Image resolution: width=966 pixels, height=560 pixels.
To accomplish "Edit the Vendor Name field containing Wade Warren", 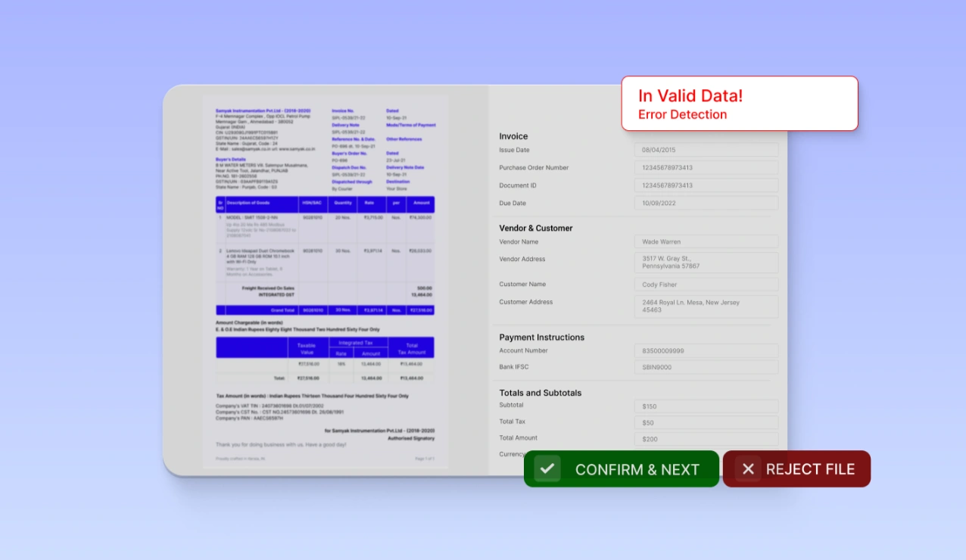I will [706, 241].
